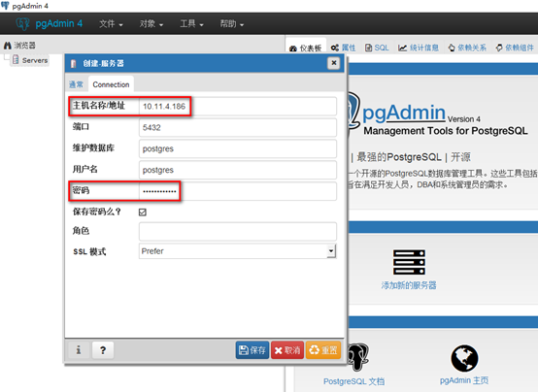
Task: Switch to the 仪表板 dashboard tab
Action: (306, 48)
